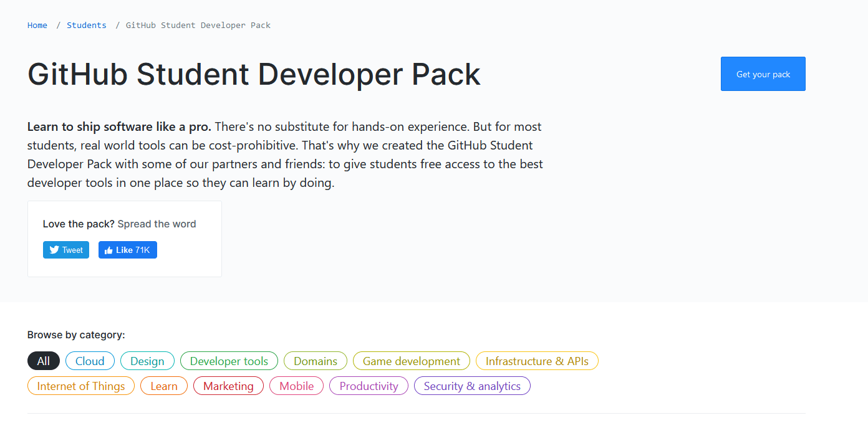Go to Home breadcrumb link

[x=37, y=26]
